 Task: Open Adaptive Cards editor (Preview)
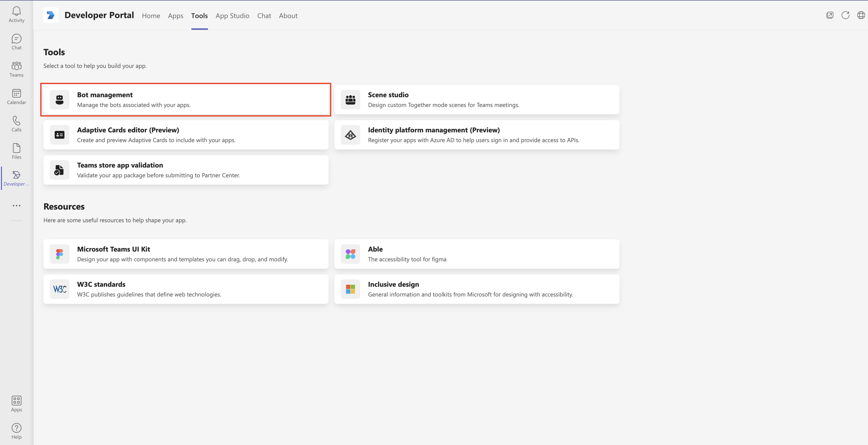[185, 135]
